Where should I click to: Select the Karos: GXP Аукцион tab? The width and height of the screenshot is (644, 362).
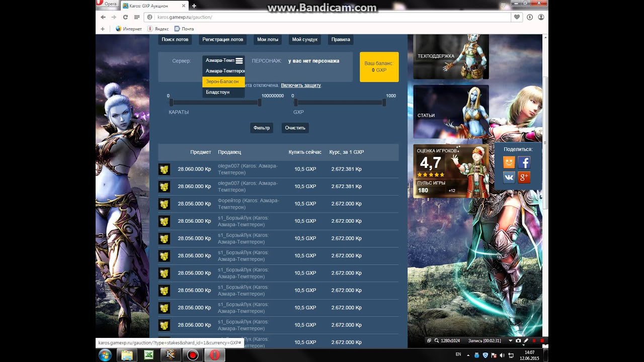point(154,6)
